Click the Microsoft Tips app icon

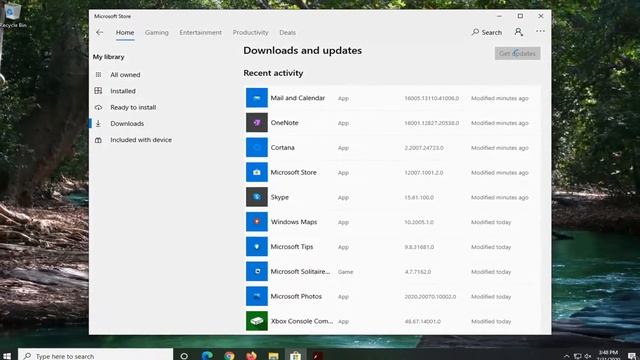pyautogui.click(x=257, y=247)
